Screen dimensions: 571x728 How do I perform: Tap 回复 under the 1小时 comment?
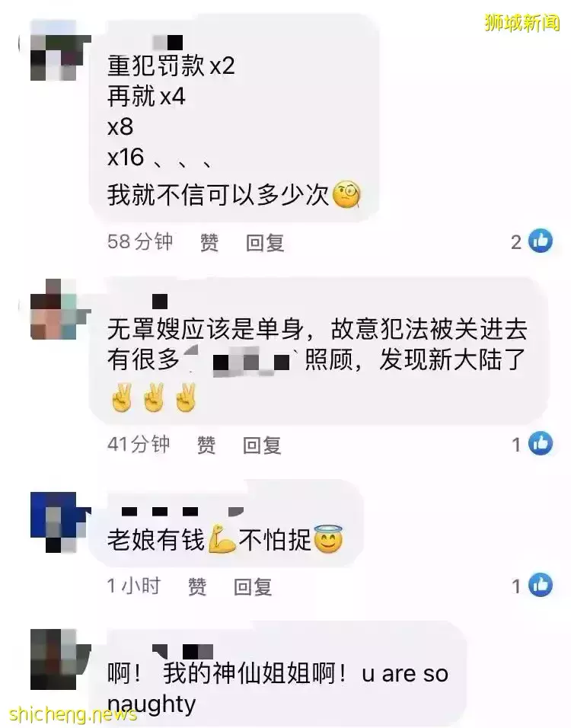pyautogui.click(x=253, y=586)
